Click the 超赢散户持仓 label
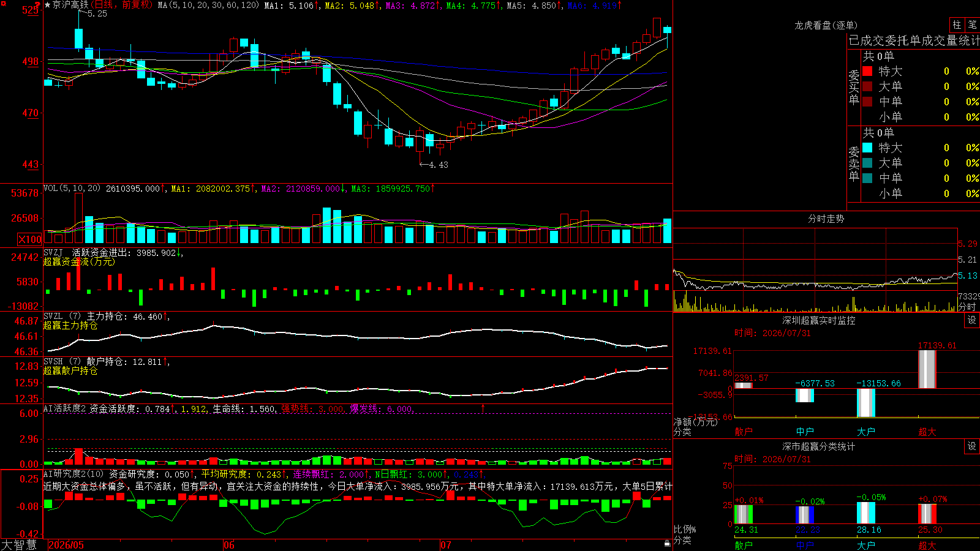Image resolution: width=980 pixels, height=551 pixels. (x=70, y=370)
